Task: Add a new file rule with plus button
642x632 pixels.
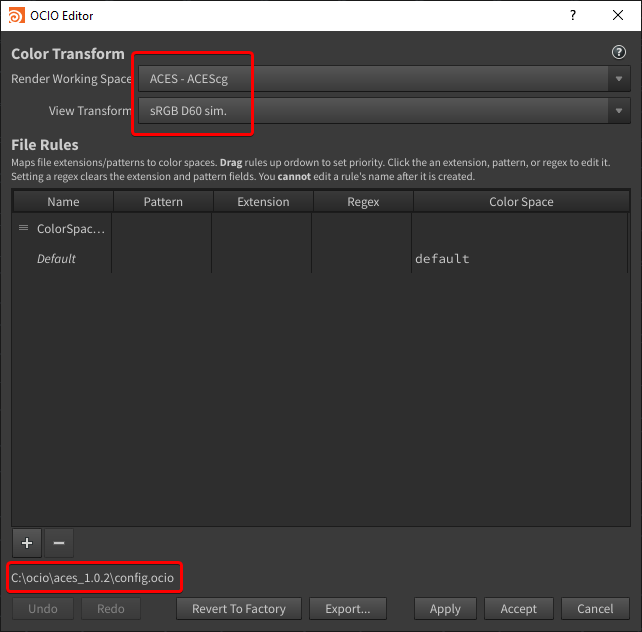Action: pos(27,543)
